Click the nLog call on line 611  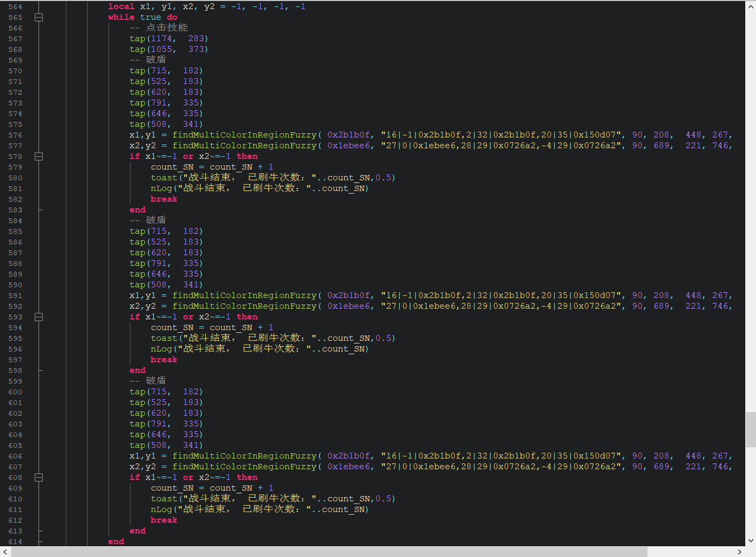pos(161,509)
